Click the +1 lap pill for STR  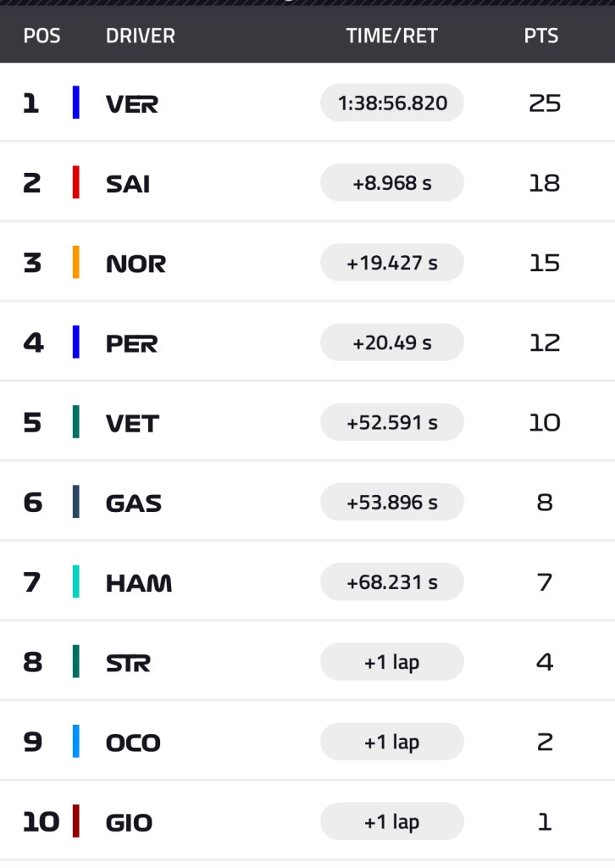392,662
